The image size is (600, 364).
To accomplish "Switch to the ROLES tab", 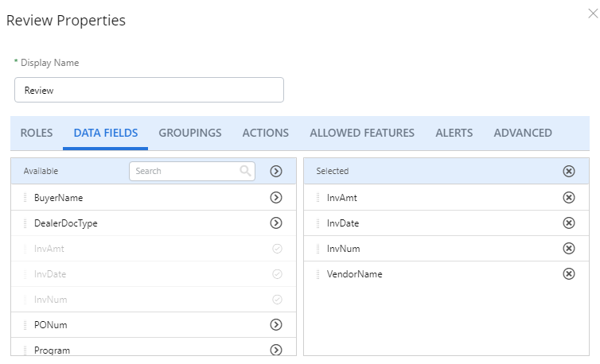I will pyautogui.click(x=37, y=133).
